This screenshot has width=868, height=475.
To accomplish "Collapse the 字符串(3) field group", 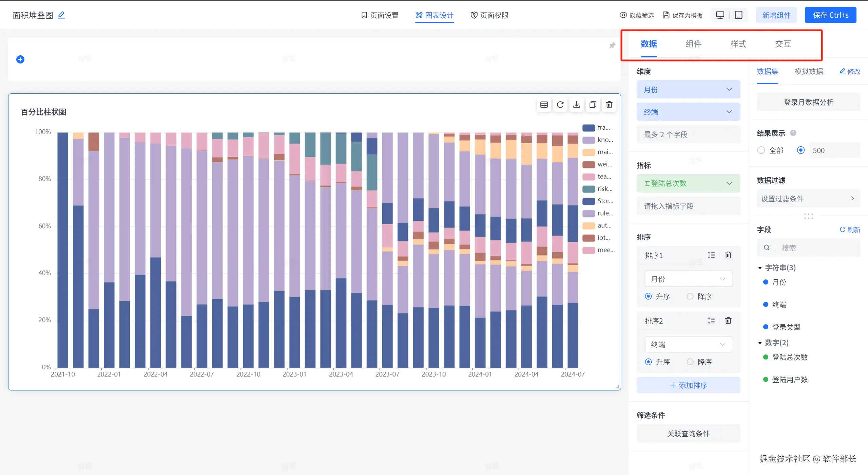I will [x=760, y=268].
